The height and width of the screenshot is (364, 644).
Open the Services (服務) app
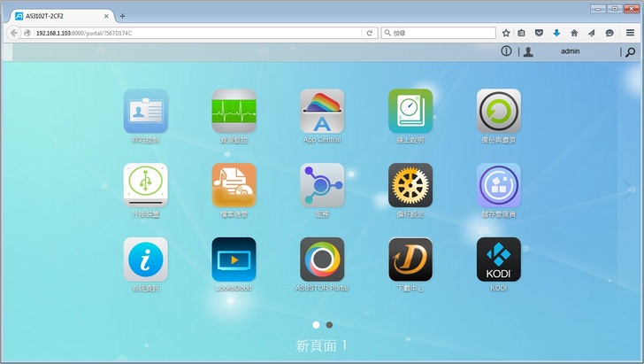(x=322, y=185)
